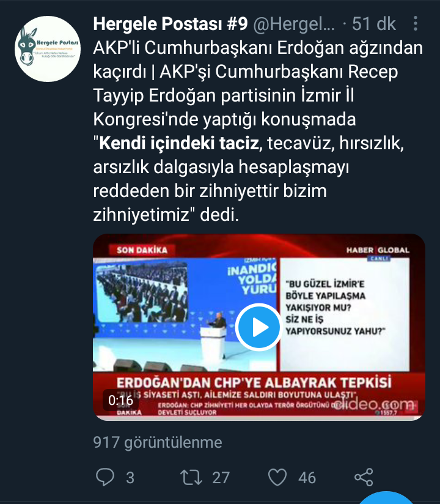
Task: Click the 917 görüntülenme view count
Action: pyautogui.click(x=158, y=442)
